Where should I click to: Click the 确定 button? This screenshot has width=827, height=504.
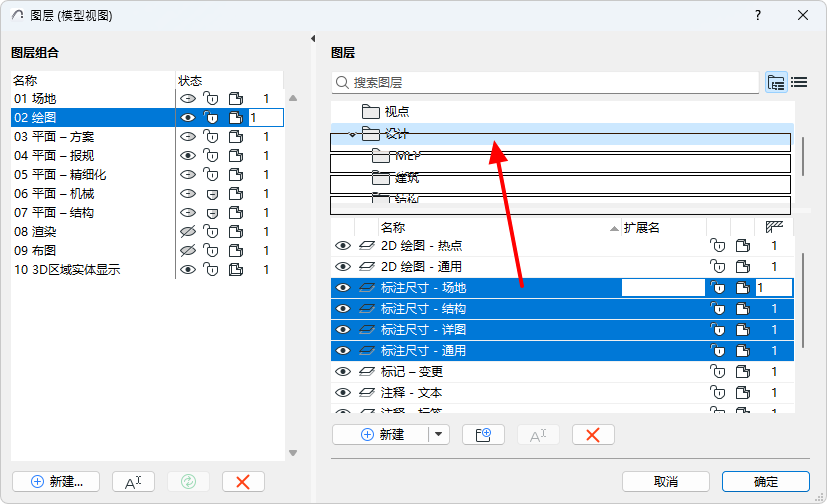766,482
